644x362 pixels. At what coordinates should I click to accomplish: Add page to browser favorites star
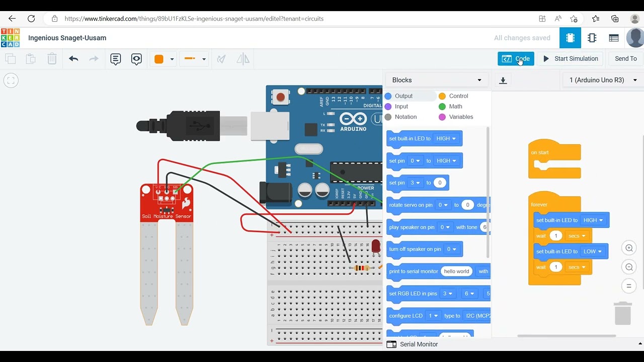click(574, 19)
